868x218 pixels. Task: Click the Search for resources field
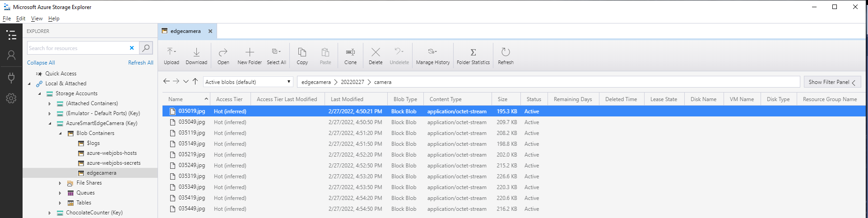coord(77,48)
